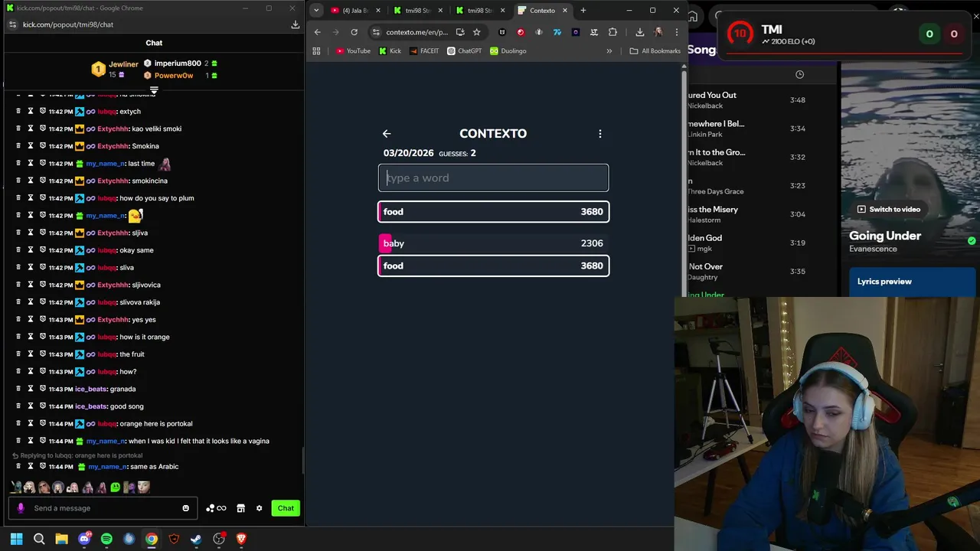Open the emoji picker in chat

pos(185,508)
